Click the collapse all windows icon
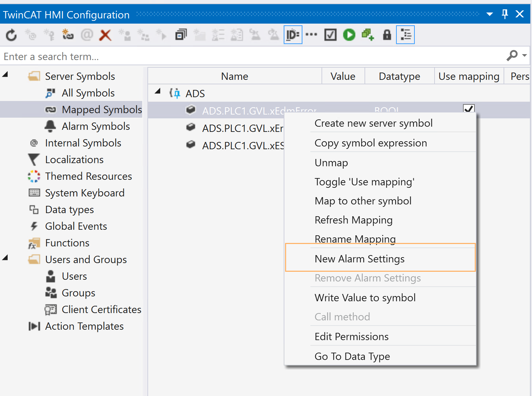 pyautogui.click(x=181, y=35)
